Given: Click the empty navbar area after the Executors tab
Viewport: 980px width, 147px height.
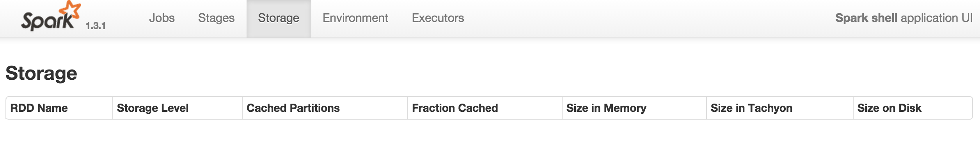Looking at the screenshot, I should tap(648, 18).
